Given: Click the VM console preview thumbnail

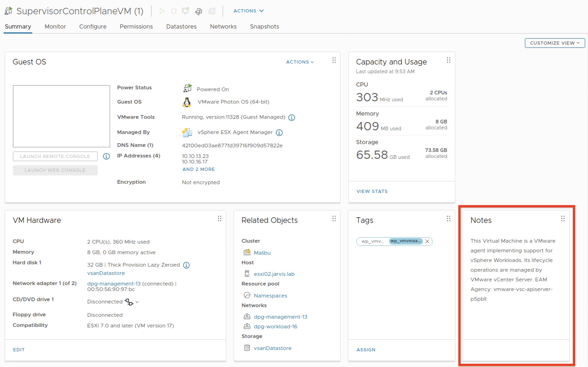Looking at the screenshot, I should pyautogui.click(x=62, y=116).
